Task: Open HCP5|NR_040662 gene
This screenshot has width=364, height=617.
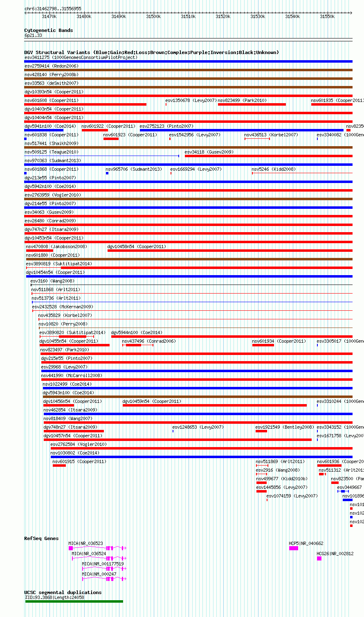Action: tap(294, 548)
